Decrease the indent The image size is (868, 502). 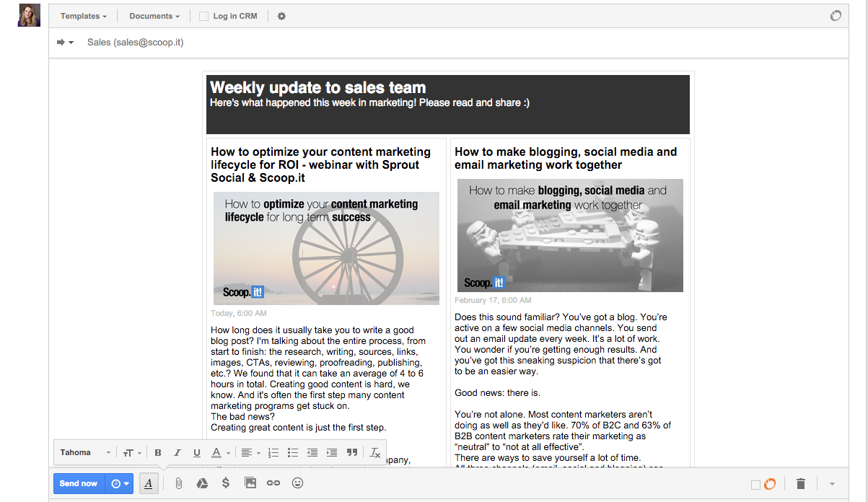(312, 453)
